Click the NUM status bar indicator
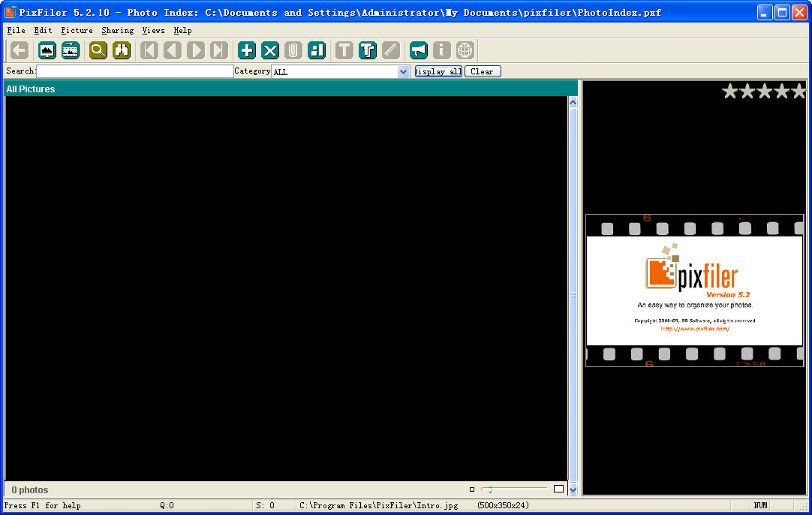Viewport: 812px width, 515px height. click(761, 505)
